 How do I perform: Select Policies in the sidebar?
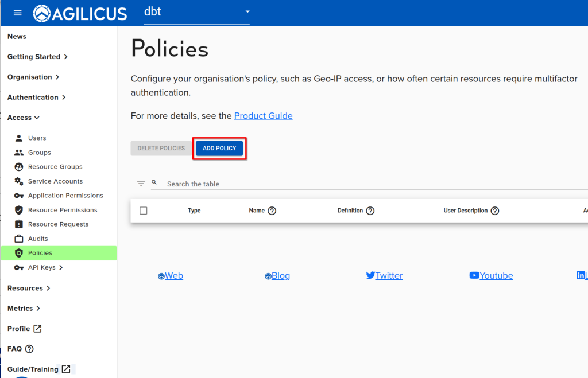[x=40, y=253]
